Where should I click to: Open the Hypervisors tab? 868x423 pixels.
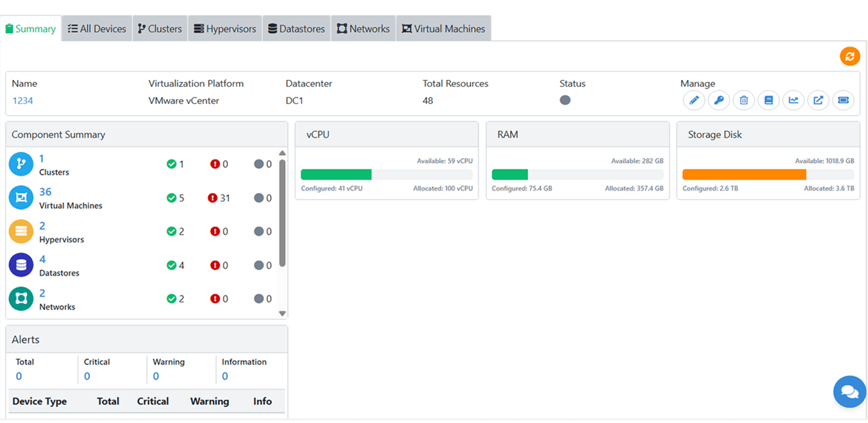tap(225, 29)
